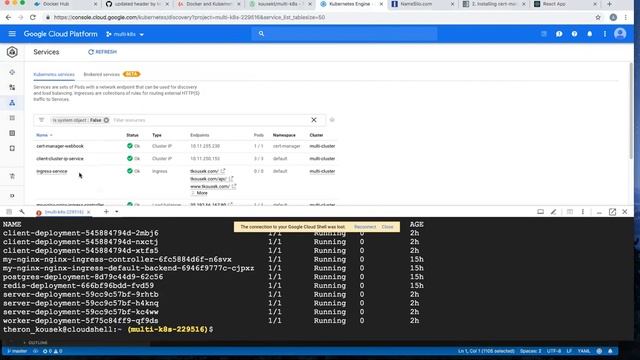This screenshot has height=360, width=640.
Task: Click the Cloud Shell wrench settings icon
Action: click(x=22, y=212)
